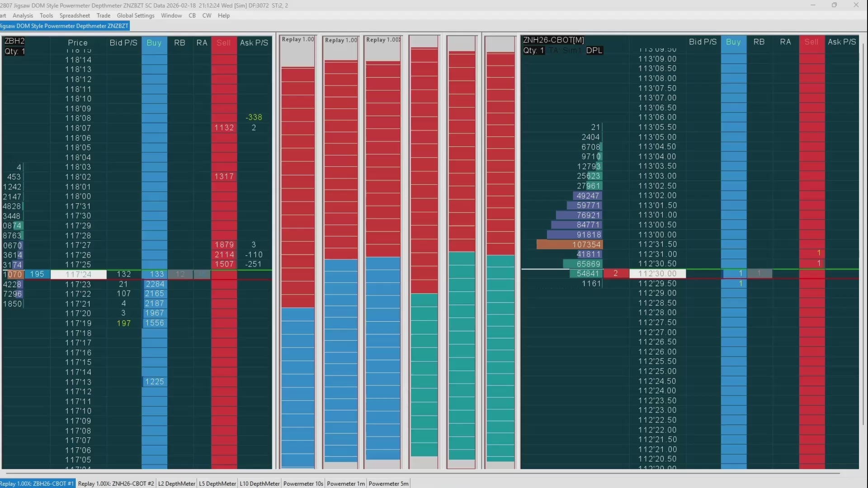The width and height of the screenshot is (868, 488).
Task: Restore down the application window
Action: coord(834,5)
